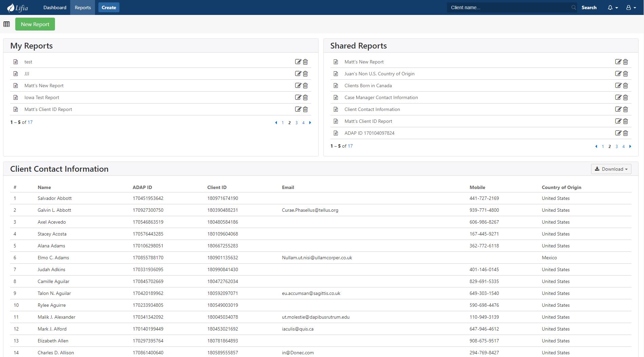Go to page 3 of My Reports
Image resolution: width=644 pixels, height=357 pixels.
pos(297,123)
